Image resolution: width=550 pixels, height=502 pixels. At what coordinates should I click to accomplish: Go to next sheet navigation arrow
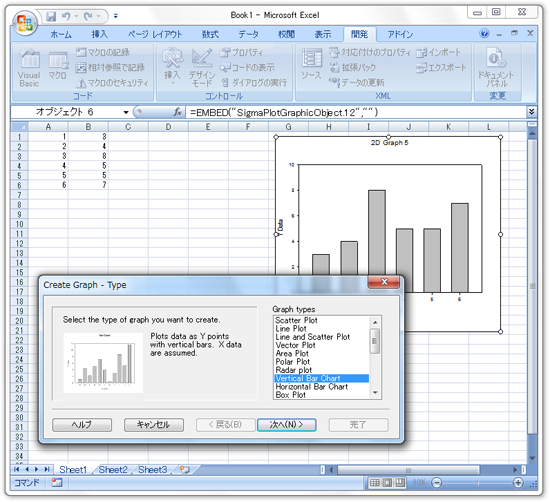coord(37,469)
